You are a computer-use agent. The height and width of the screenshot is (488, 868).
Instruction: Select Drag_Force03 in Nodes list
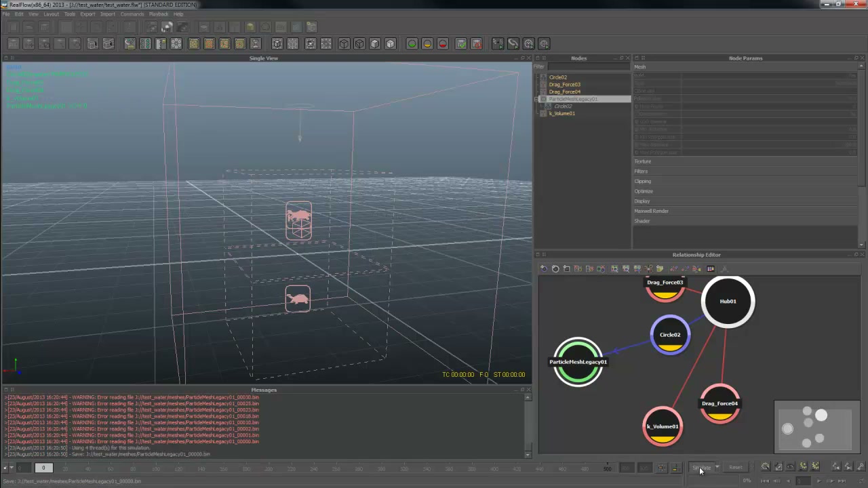pos(564,85)
